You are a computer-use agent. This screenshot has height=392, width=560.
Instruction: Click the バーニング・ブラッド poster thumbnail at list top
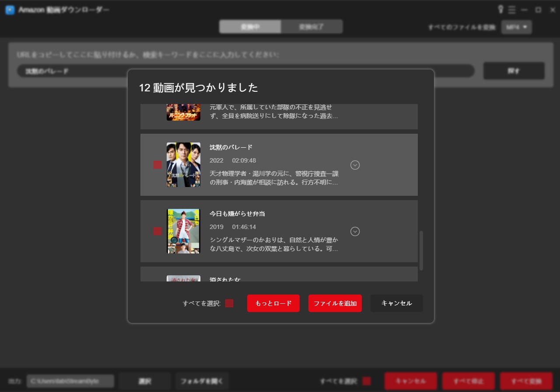[x=183, y=112]
